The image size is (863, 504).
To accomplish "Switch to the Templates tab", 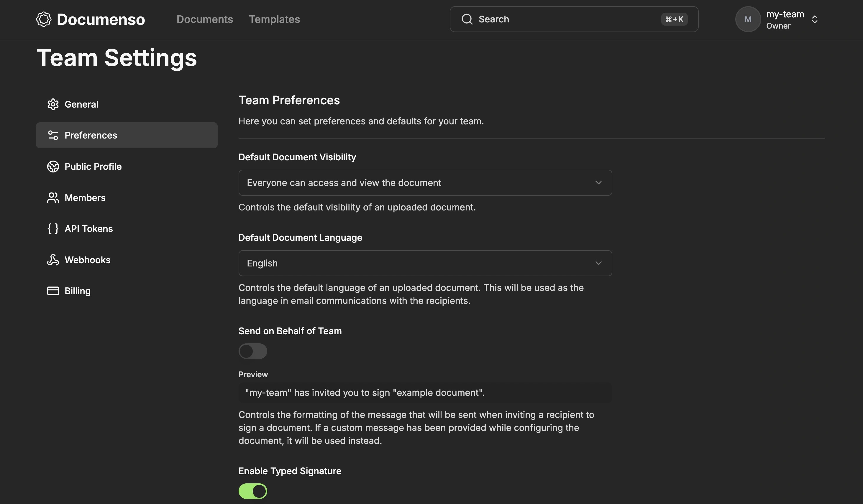I will point(274,19).
